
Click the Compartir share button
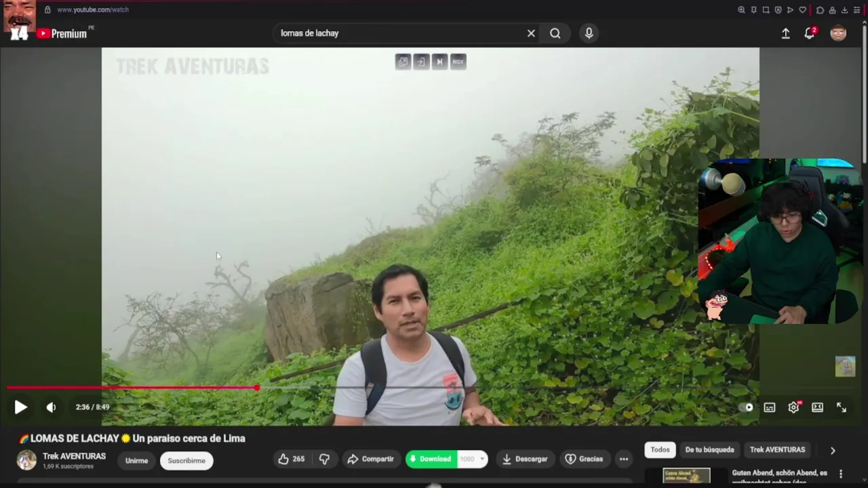pos(370,459)
